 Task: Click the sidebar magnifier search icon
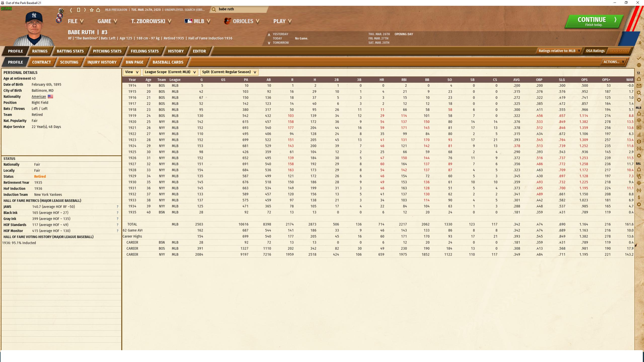click(639, 93)
